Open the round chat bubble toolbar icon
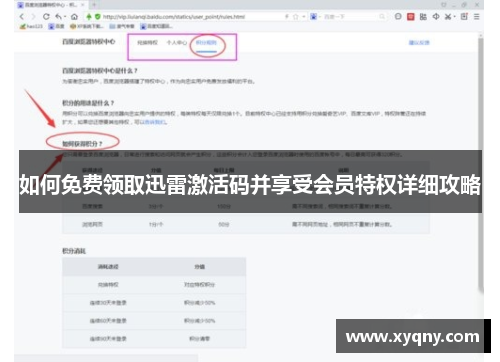Viewport: 500px width, 362px height. pos(398,16)
